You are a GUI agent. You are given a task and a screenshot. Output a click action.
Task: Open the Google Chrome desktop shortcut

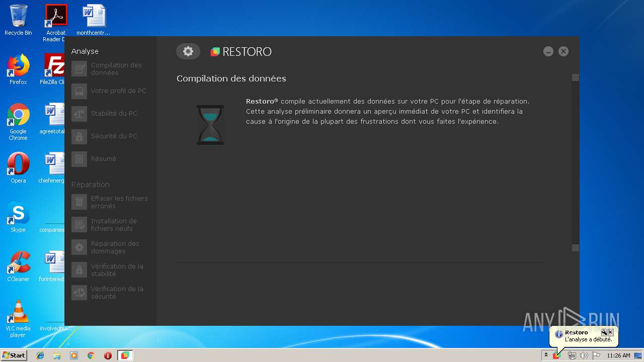point(18,122)
